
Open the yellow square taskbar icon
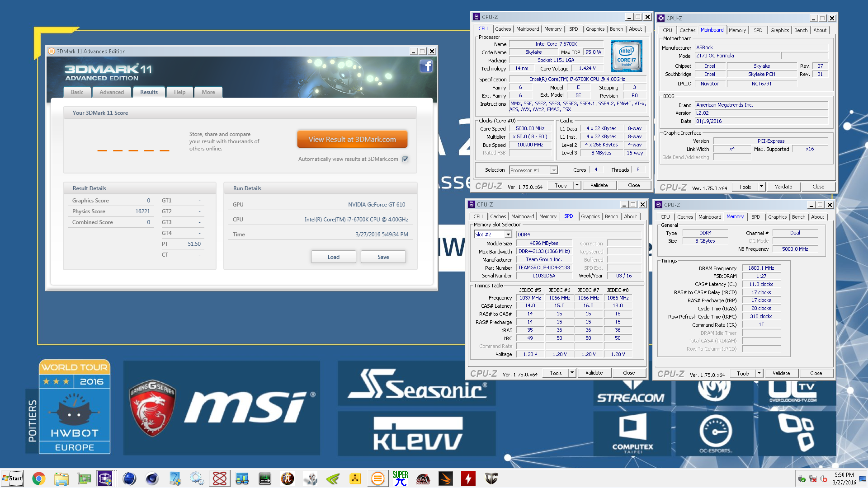click(x=355, y=479)
